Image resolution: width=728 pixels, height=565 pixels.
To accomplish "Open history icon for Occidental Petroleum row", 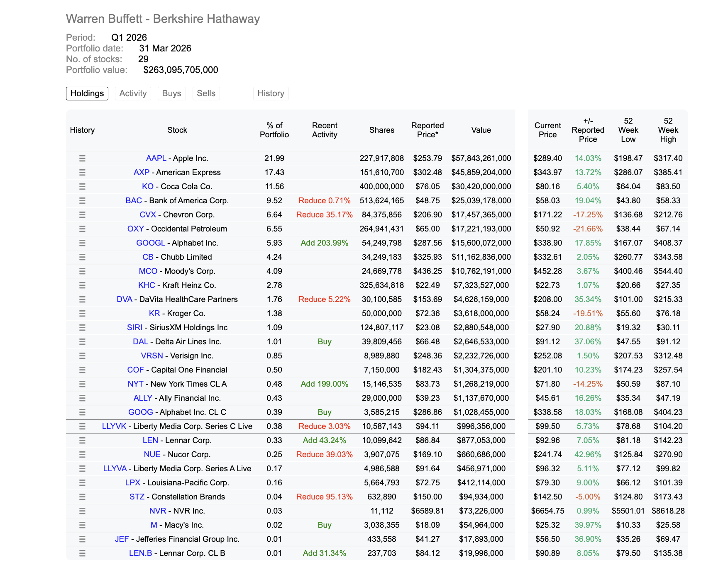I will pos(82,229).
